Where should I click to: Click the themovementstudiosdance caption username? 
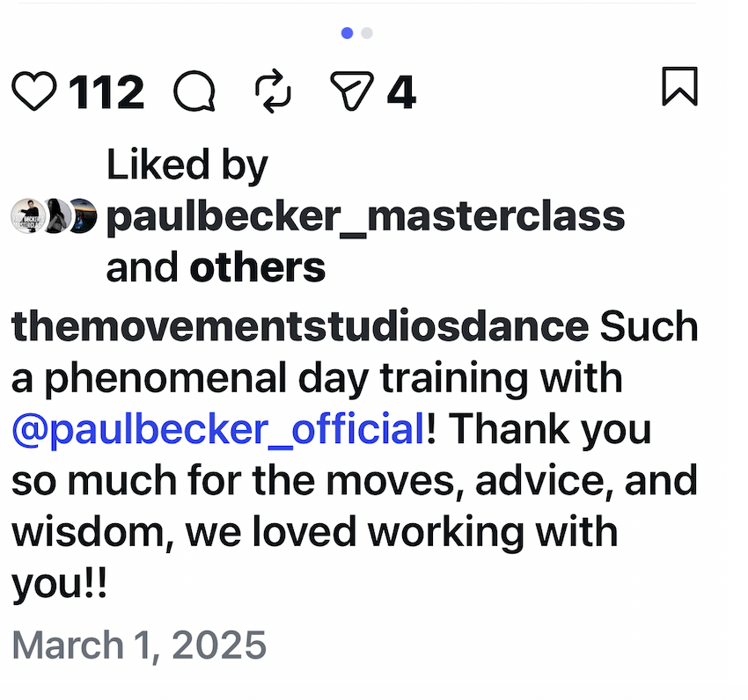click(296, 325)
